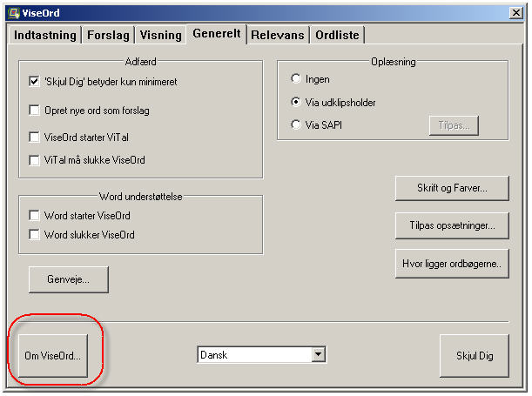Click the Skjul Dig button
The width and height of the screenshot is (532, 396).
tap(475, 356)
